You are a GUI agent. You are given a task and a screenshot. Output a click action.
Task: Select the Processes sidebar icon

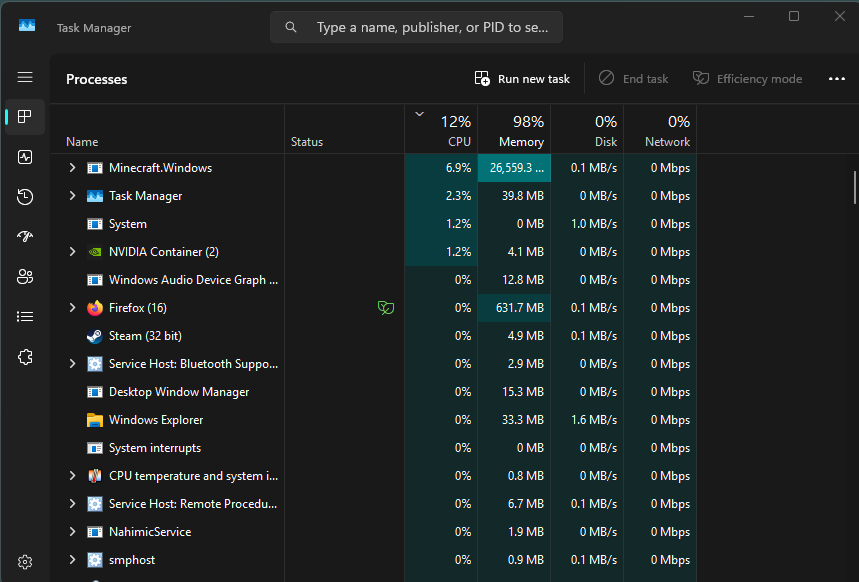point(25,117)
